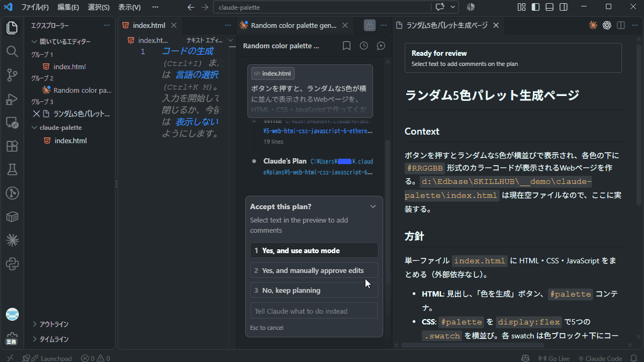This screenshot has height=362, width=644.
Task: Start a new chat with plus-bubble icon
Action: click(381, 46)
